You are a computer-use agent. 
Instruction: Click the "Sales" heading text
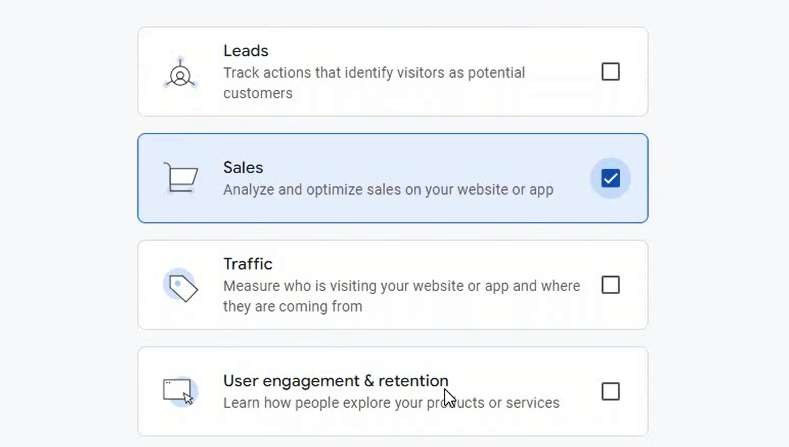(x=243, y=168)
